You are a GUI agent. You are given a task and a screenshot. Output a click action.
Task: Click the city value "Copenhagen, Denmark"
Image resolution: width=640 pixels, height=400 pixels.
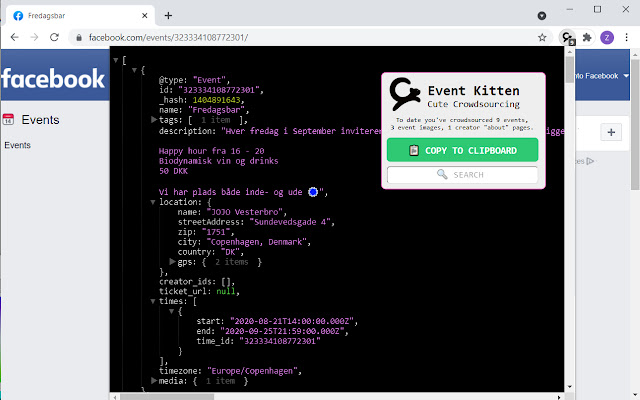(x=258, y=242)
